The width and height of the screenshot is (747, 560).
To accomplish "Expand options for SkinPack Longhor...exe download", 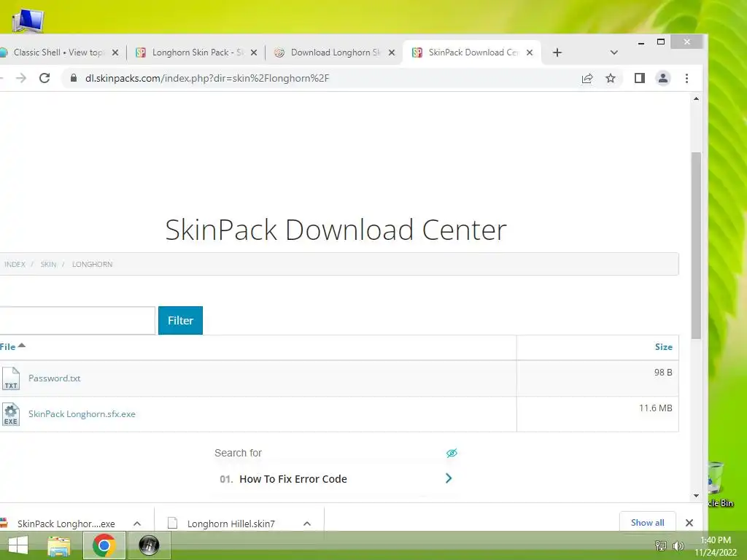I will coord(137,524).
